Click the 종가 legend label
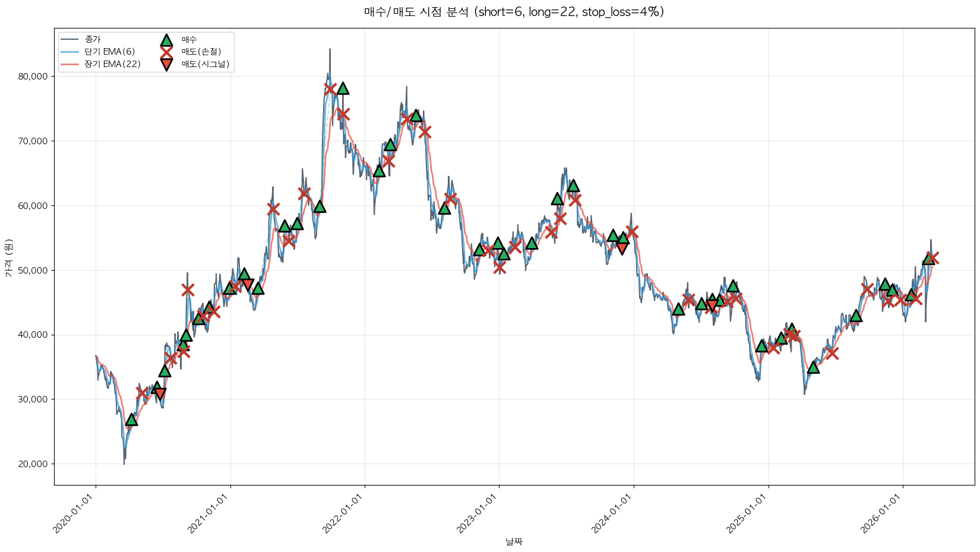The height and width of the screenshot is (552, 980). (x=93, y=39)
